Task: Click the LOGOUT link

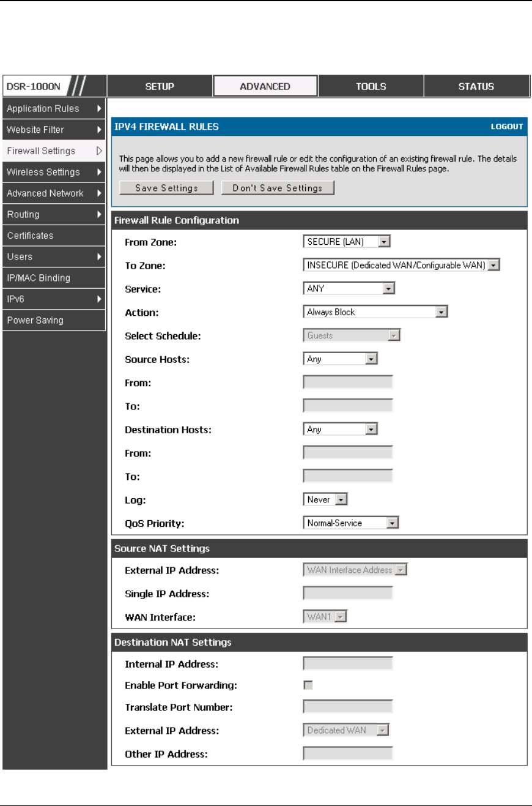Action: pos(507,127)
